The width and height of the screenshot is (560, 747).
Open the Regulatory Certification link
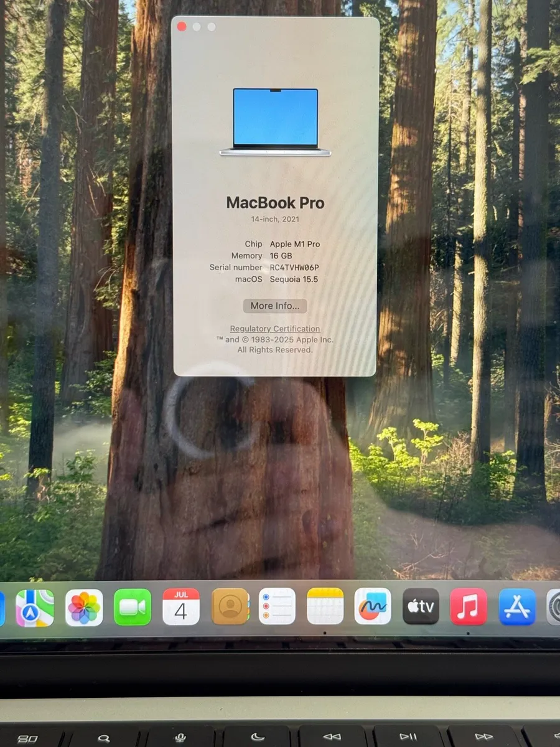[275, 329]
